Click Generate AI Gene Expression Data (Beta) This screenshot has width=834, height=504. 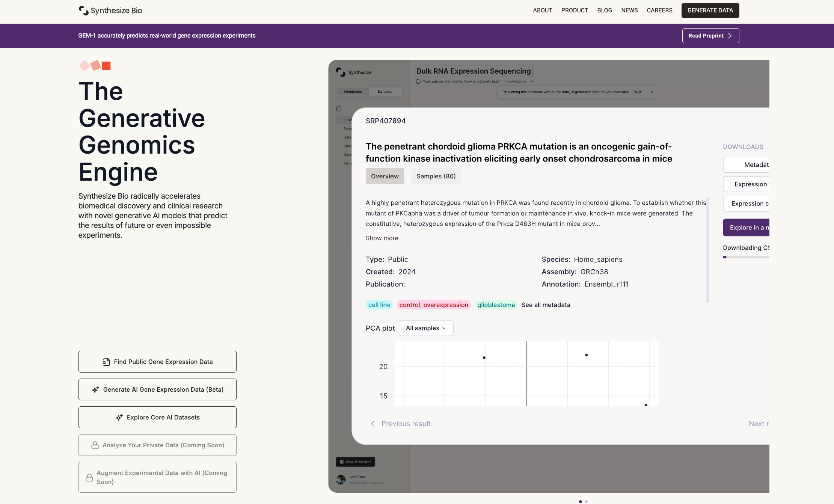[157, 389]
